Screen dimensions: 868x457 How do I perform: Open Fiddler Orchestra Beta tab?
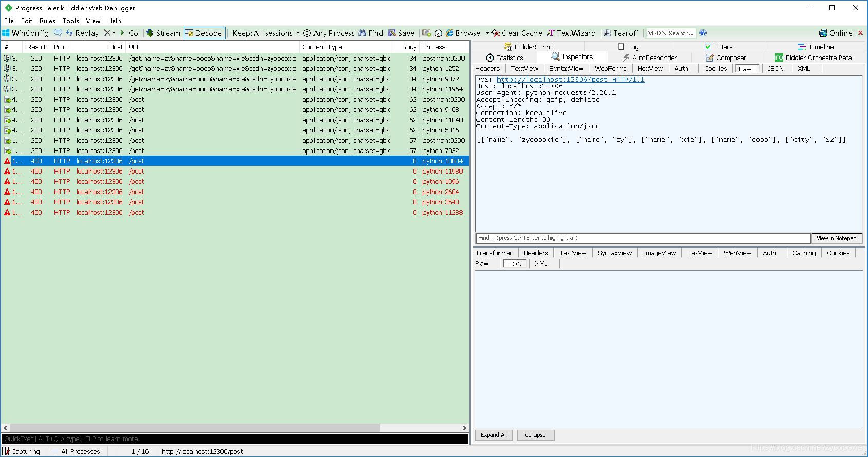point(813,58)
